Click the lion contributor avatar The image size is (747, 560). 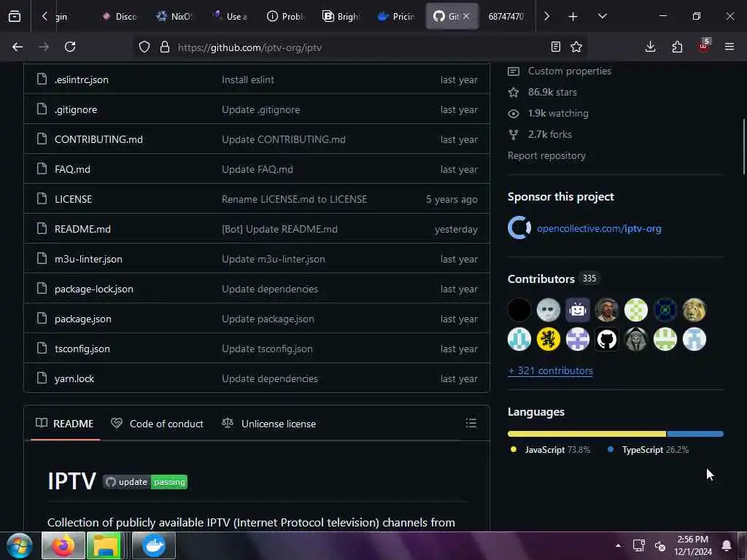point(694,310)
